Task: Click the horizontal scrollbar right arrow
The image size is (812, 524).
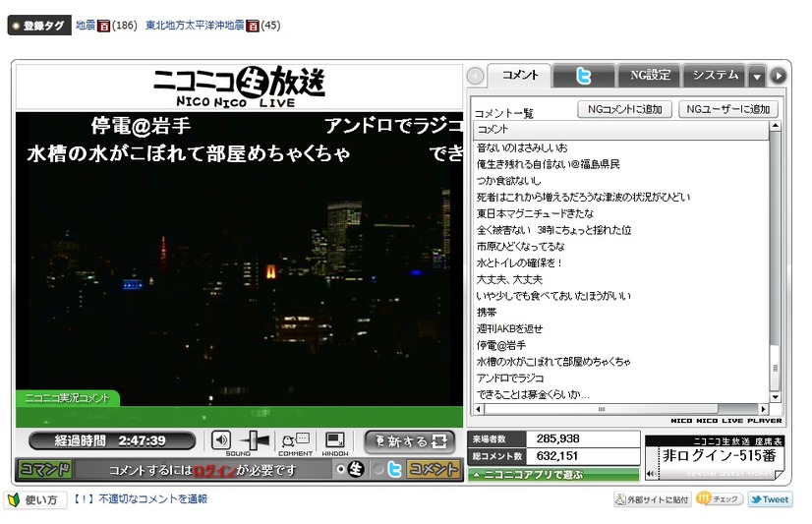Action: 763,409
